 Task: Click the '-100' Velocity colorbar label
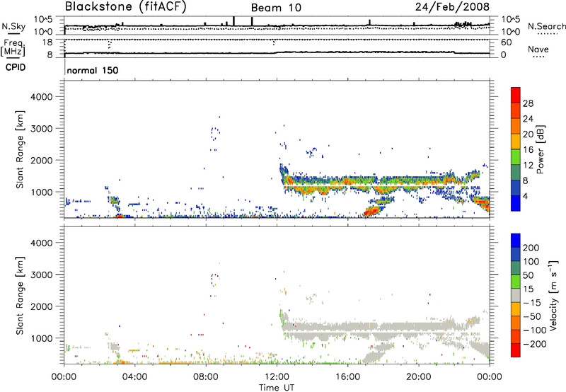click(534, 330)
